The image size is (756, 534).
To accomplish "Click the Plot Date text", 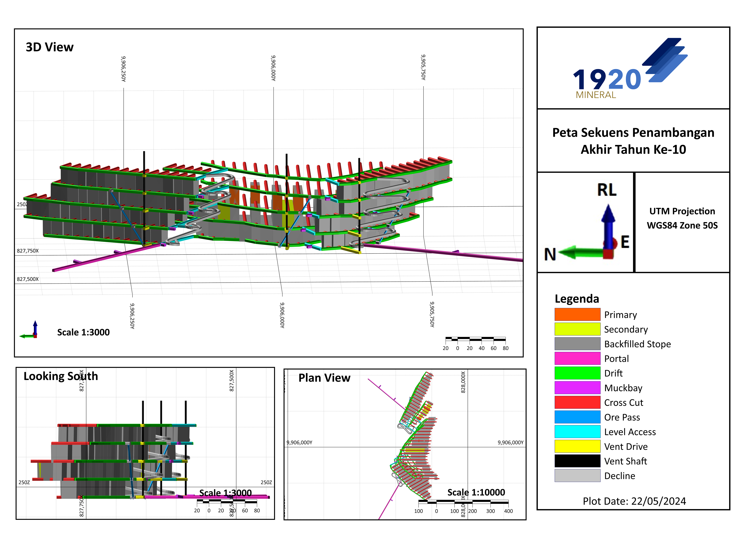I will point(634,501).
